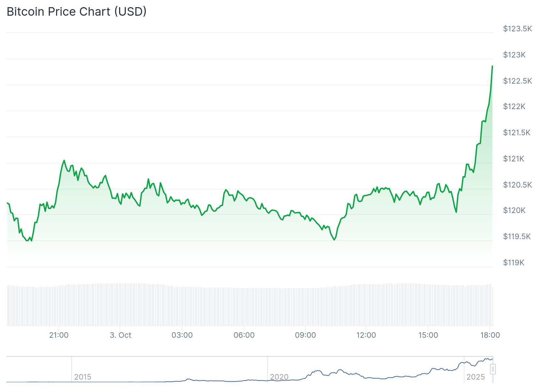Image resolution: width=537 pixels, height=392 pixels.
Task: Click the $121K price axis label
Action: (x=513, y=159)
